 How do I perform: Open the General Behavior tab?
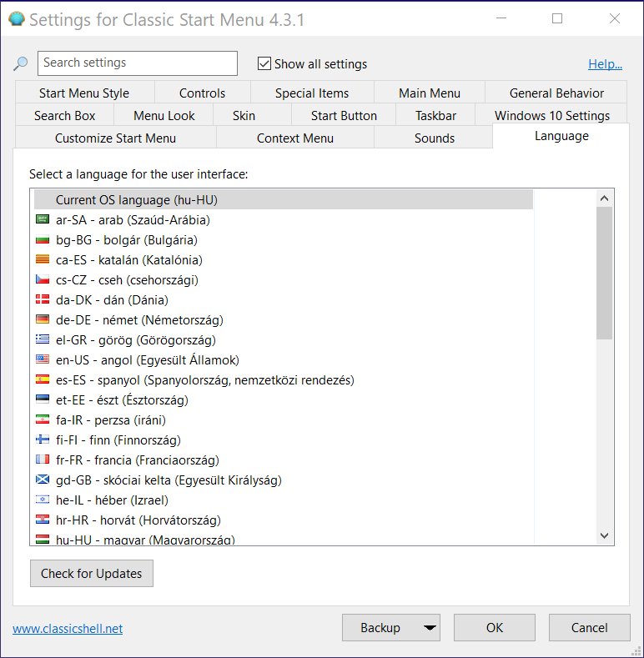coord(556,93)
